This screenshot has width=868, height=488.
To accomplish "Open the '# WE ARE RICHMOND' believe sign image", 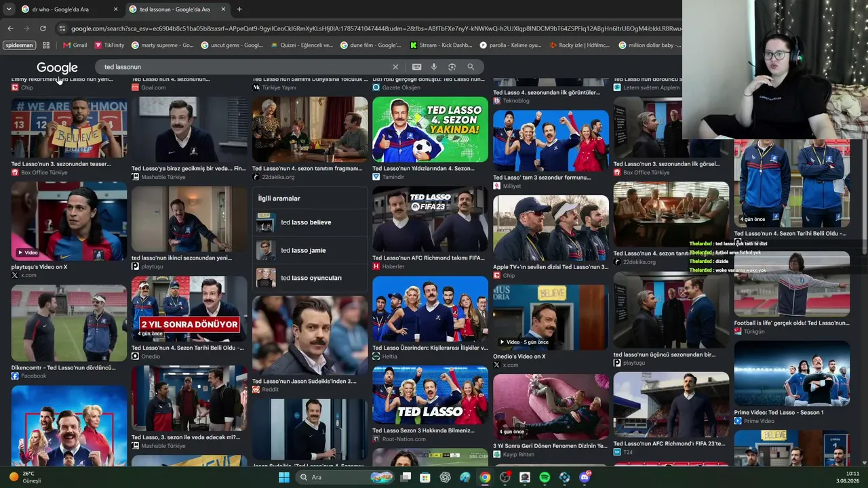I will click(x=68, y=128).
